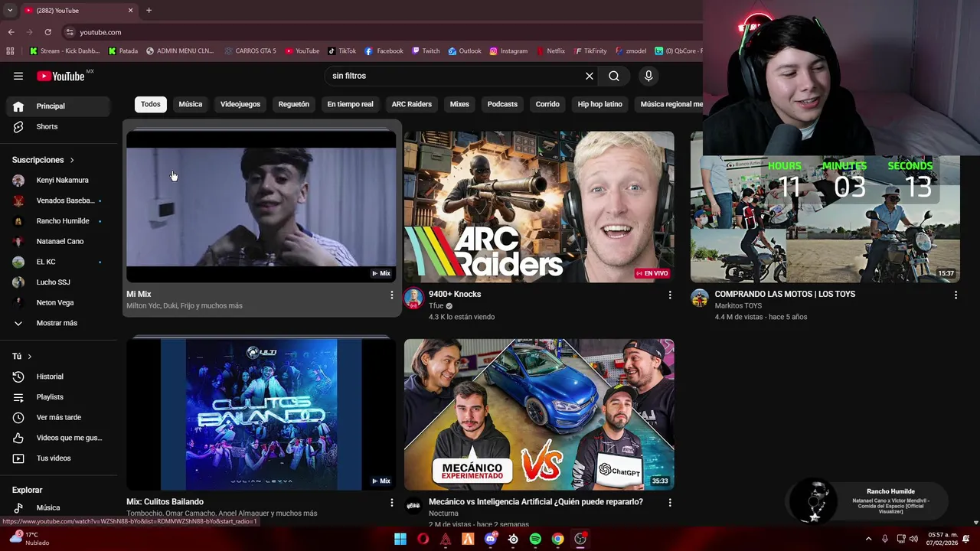
Task: Expand the Tú section chevron
Action: 30,357
